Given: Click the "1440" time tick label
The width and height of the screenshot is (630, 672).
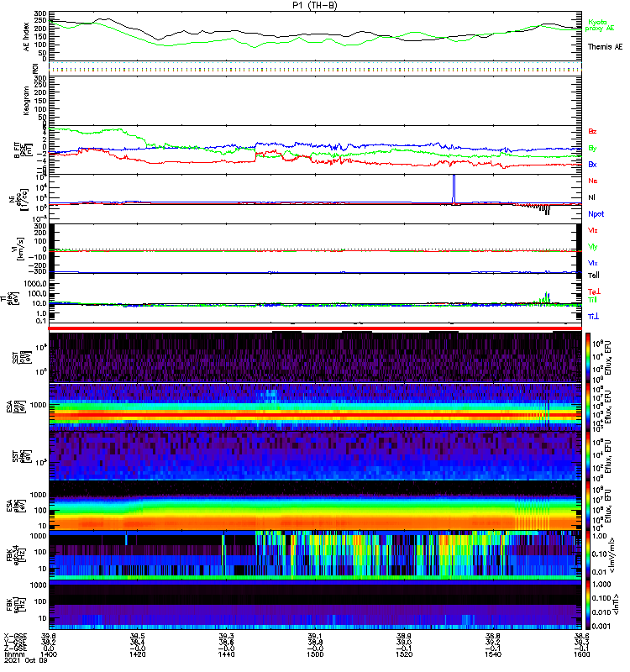Looking at the screenshot, I should [x=226, y=654].
